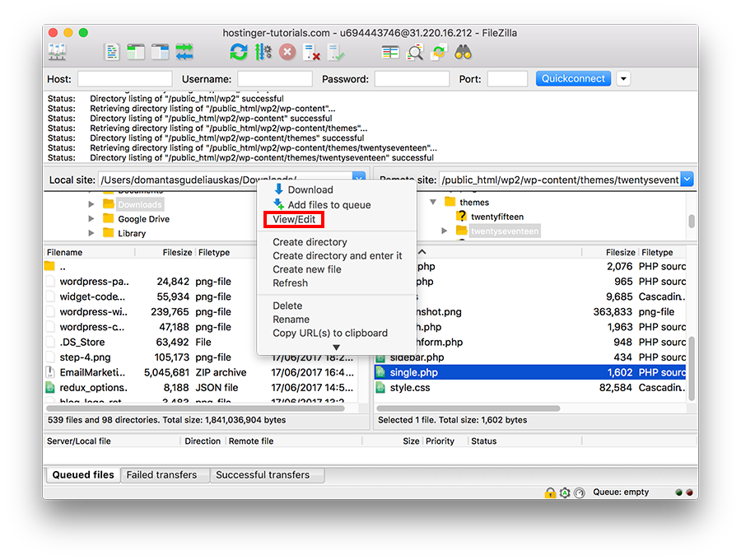The image size is (741, 560).
Task: Choose View/Edit from the context menu
Action: (293, 219)
